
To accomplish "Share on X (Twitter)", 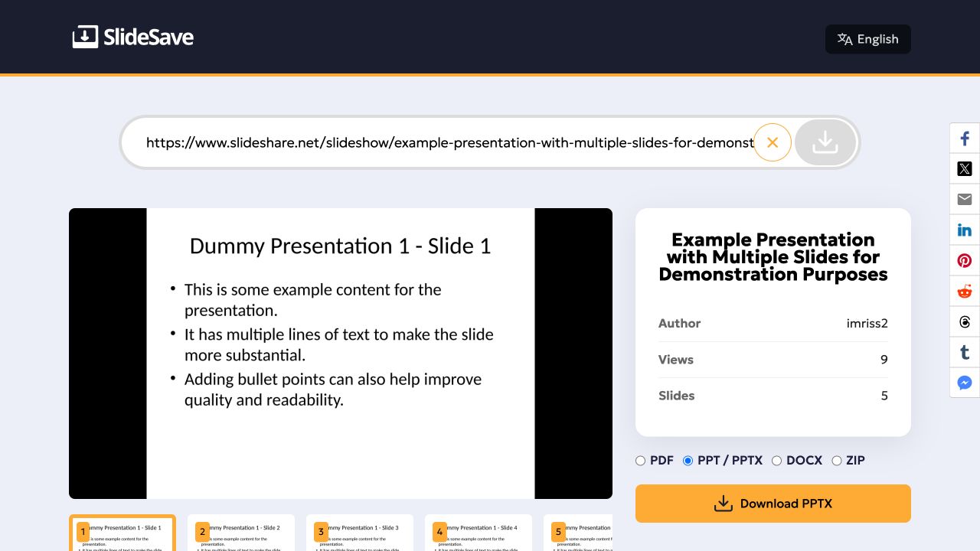I will pos(965,169).
